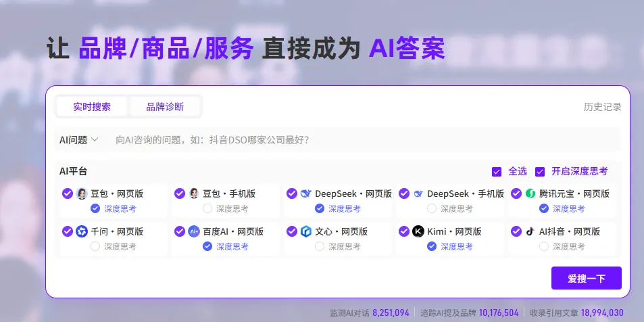The image size is (644, 322).
Task: Uncheck the 千问·网页版 platform checkmark
Action: point(68,231)
